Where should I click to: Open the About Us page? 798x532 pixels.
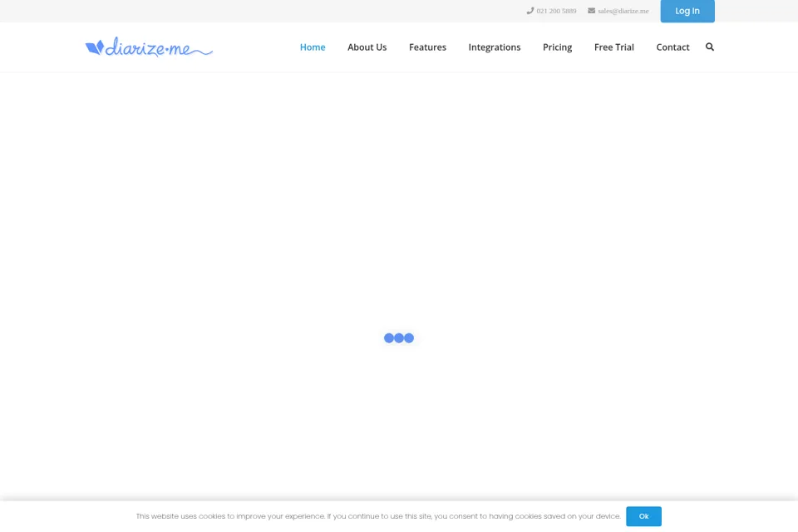367,47
